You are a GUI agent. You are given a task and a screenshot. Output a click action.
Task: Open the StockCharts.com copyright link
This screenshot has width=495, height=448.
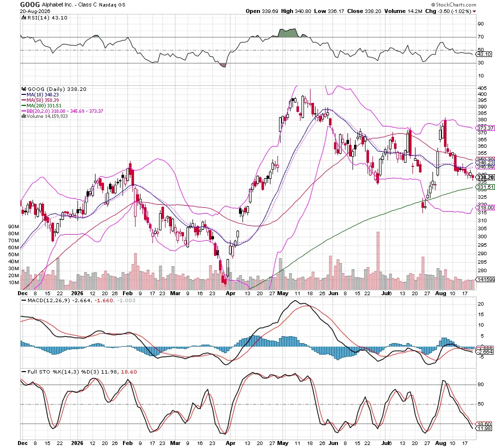(454, 4)
